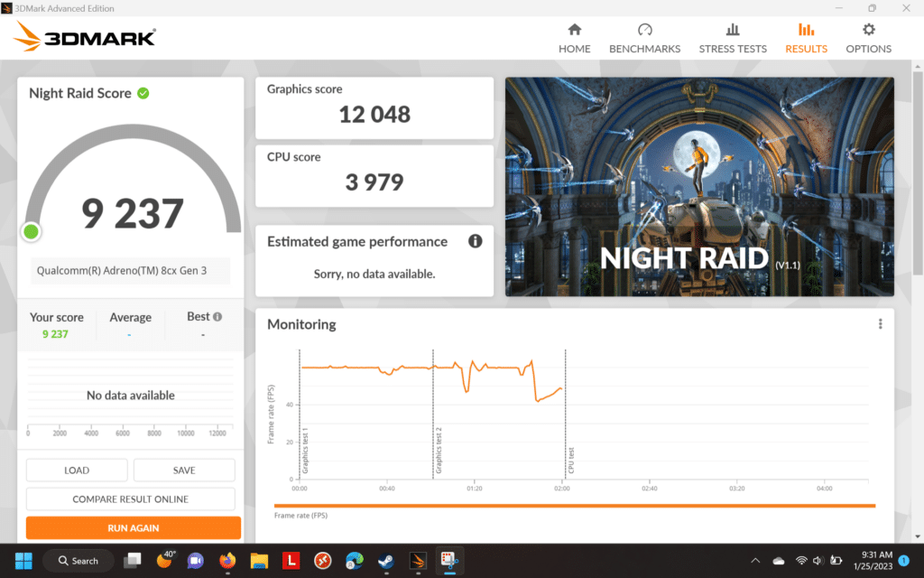Click the CPU test marker in Monitoring
Screen dimensions: 924x578
coord(571,461)
